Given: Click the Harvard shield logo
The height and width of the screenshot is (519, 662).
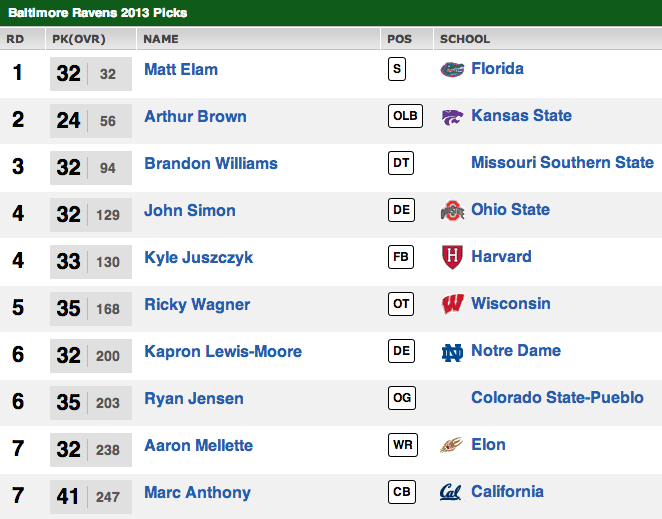Looking at the screenshot, I should 452,257.
